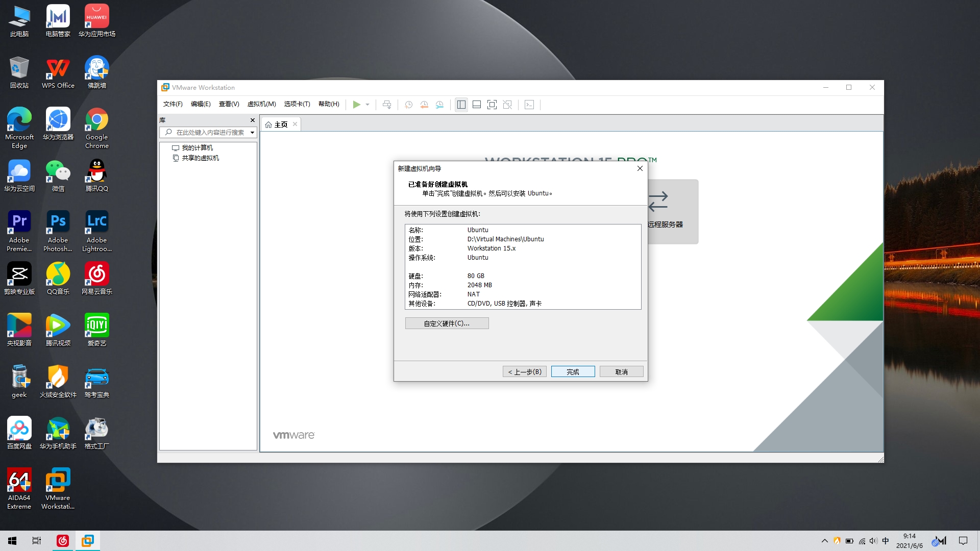Open the snapshot manager toolbar icon
Viewport: 980px width, 551px height.
tap(439, 105)
